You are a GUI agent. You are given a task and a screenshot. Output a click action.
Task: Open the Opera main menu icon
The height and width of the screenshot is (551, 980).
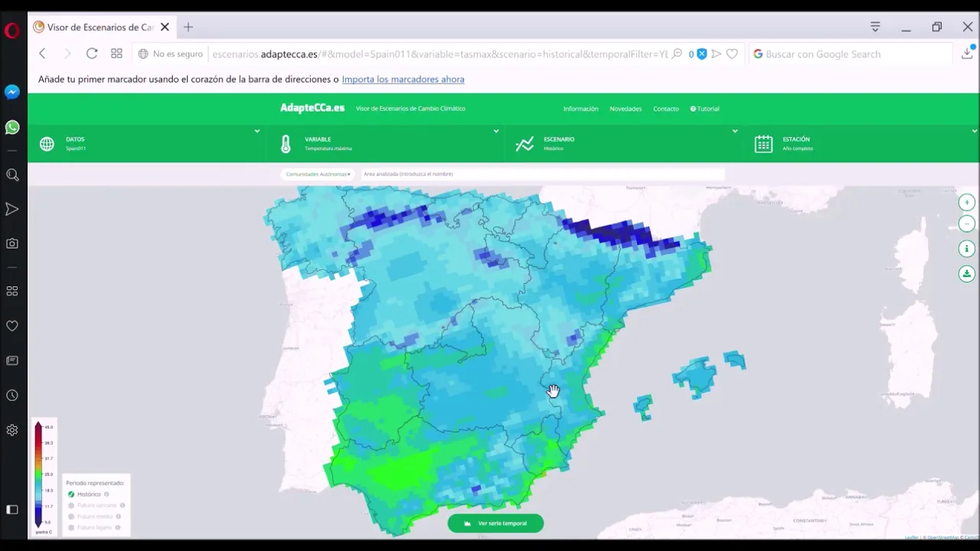pos(11,31)
